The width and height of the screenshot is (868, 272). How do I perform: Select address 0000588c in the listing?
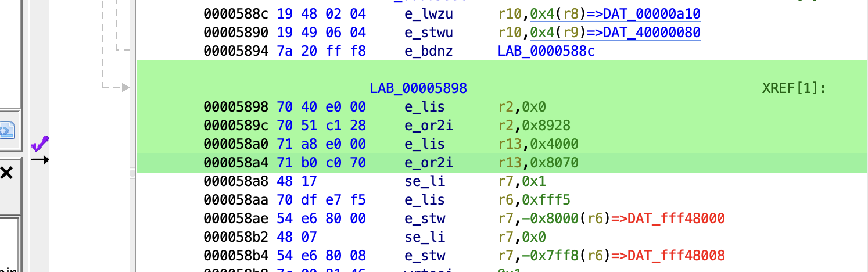tap(236, 14)
